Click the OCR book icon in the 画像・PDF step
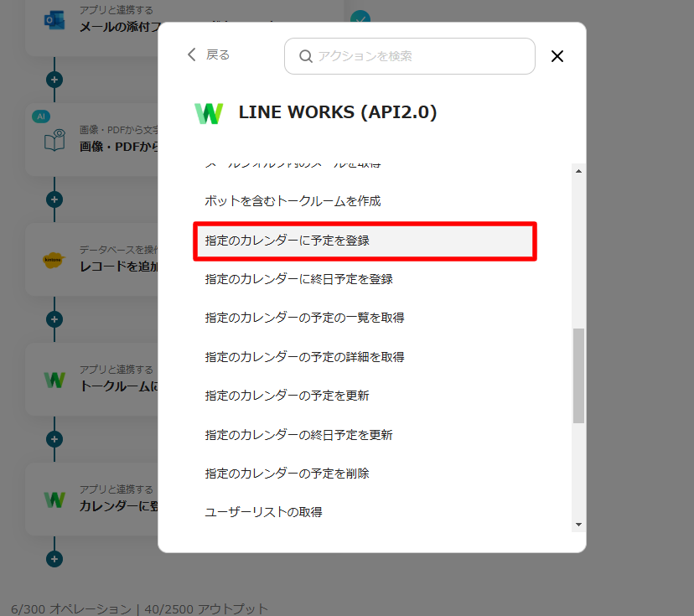The height and width of the screenshot is (616, 694). pos(54,140)
